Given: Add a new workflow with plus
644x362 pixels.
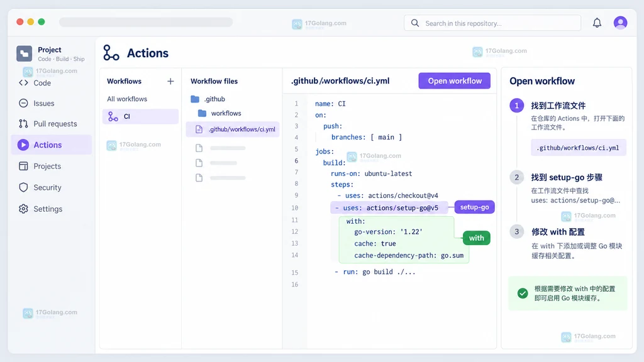Looking at the screenshot, I should 170,81.
